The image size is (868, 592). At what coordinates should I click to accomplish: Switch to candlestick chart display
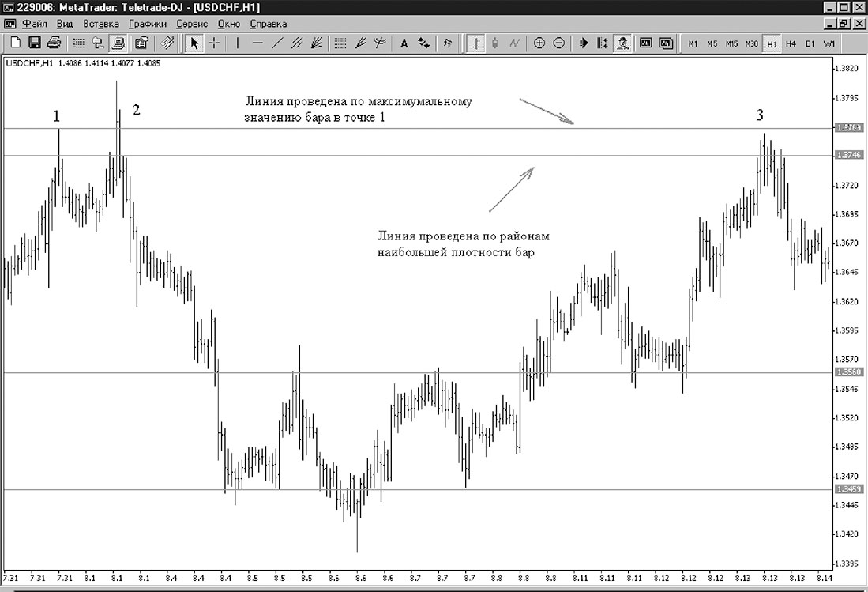pos(495,43)
